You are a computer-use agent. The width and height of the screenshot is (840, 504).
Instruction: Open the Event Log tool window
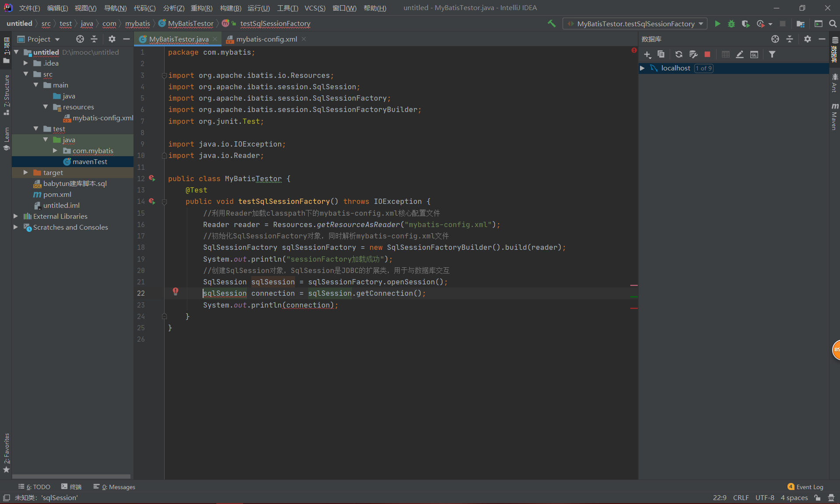(x=805, y=487)
